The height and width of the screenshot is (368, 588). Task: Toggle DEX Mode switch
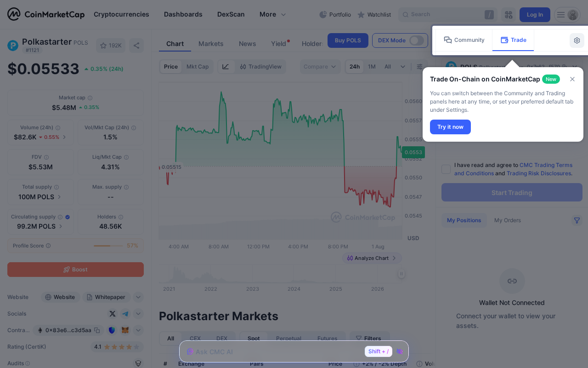[417, 40]
